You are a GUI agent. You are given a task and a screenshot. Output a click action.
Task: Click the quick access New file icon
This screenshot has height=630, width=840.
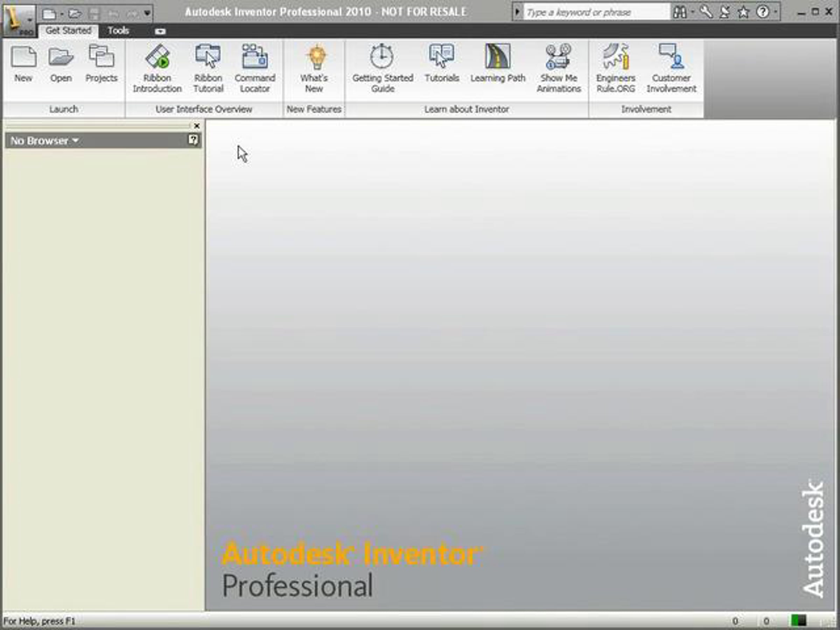(49, 14)
